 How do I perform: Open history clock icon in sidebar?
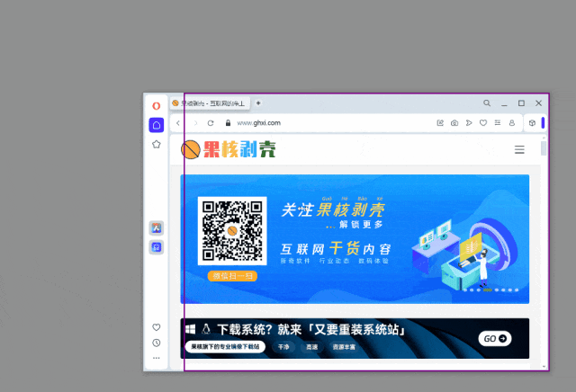156,343
